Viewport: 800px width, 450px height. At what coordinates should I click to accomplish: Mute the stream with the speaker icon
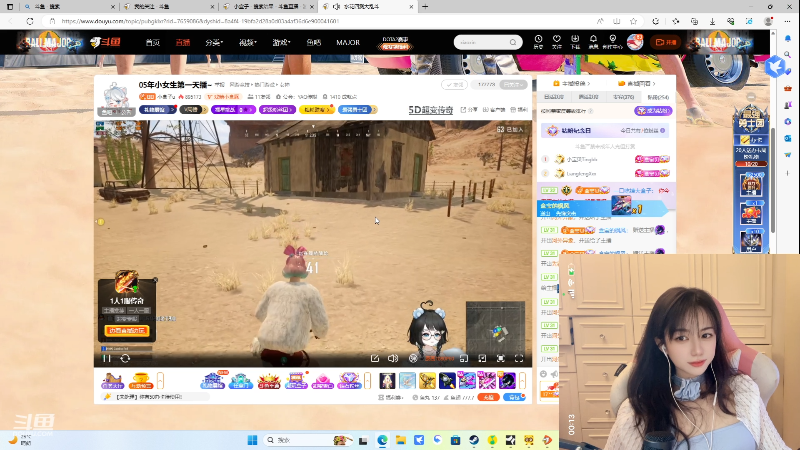(x=392, y=359)
